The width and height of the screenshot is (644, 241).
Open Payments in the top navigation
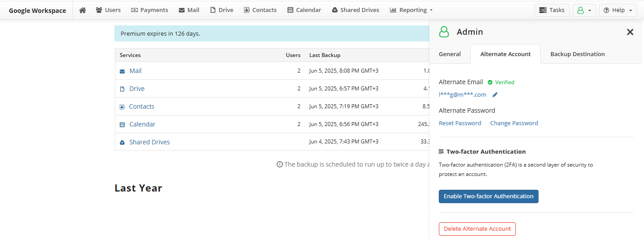tap(150, 10)
